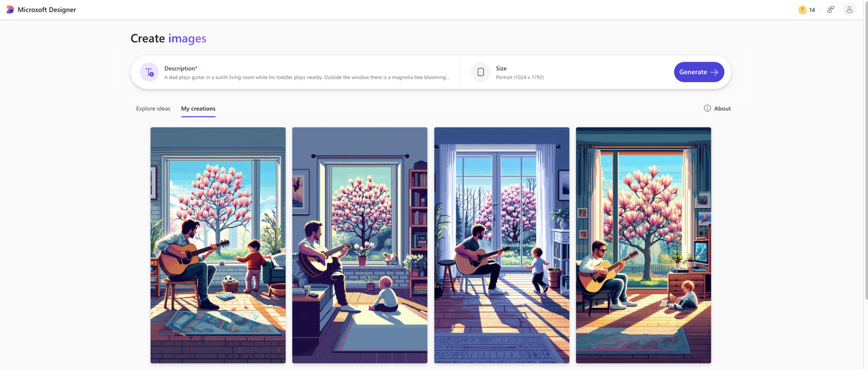This screenshot has height=369, width=868.
Task: Select the My creations tab
Action: [x=198, y=109]
